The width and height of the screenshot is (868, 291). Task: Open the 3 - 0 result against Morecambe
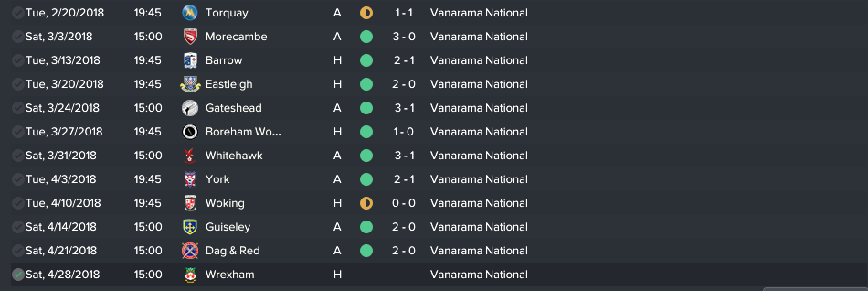click(x=404, y=37)
